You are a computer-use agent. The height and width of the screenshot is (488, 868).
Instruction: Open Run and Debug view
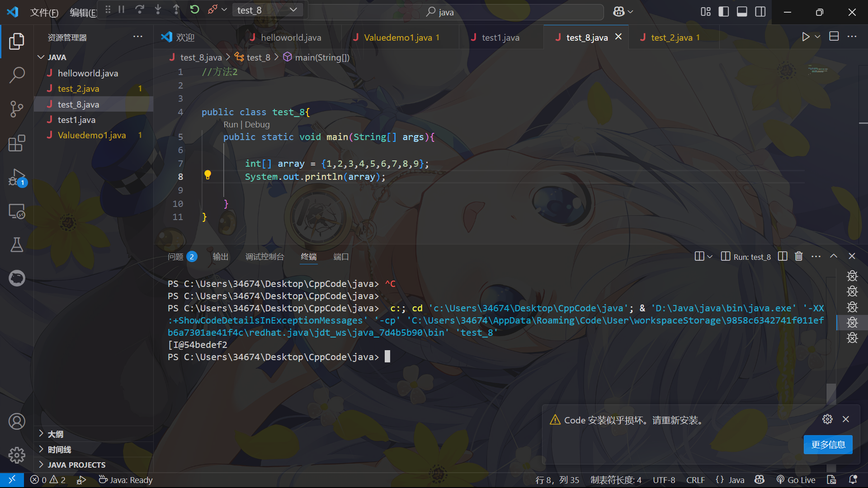17,178
